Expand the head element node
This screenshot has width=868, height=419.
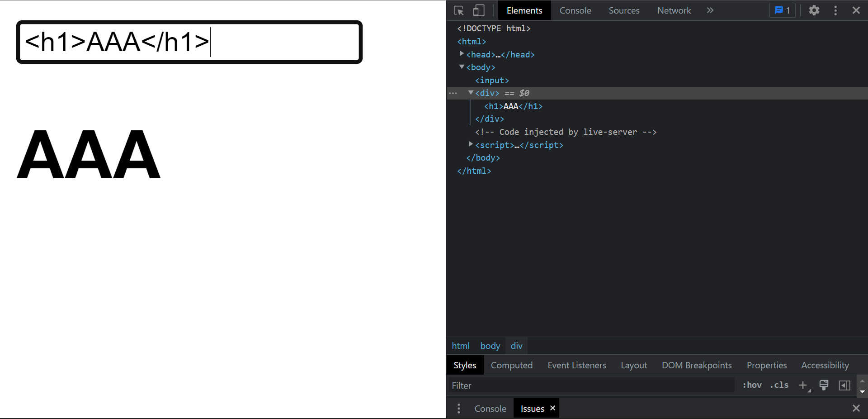462,54
